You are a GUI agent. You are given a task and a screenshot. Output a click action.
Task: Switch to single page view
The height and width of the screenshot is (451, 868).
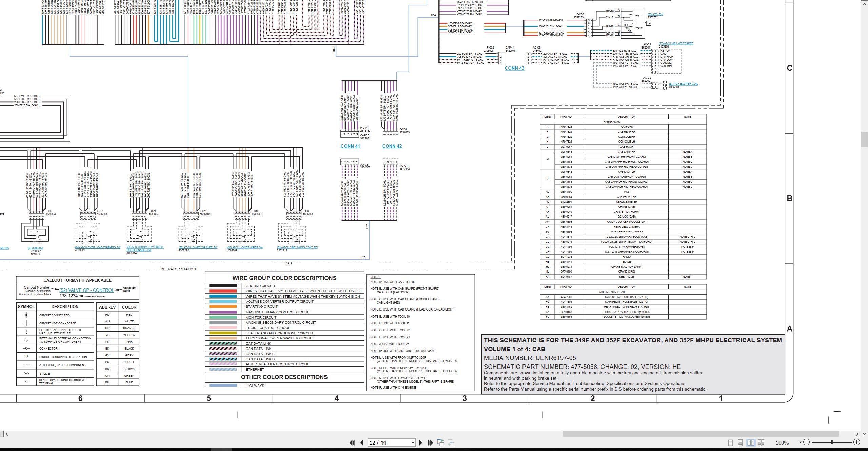(x=730, y=443)
